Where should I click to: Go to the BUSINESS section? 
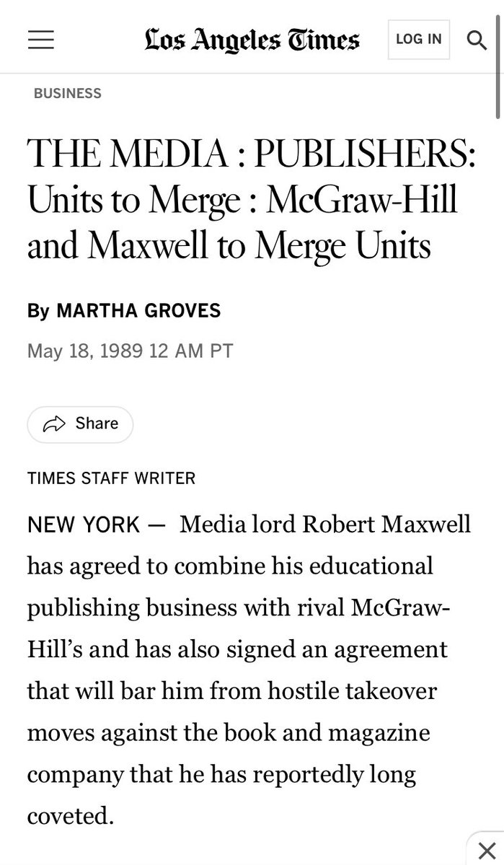coord(68,93)
